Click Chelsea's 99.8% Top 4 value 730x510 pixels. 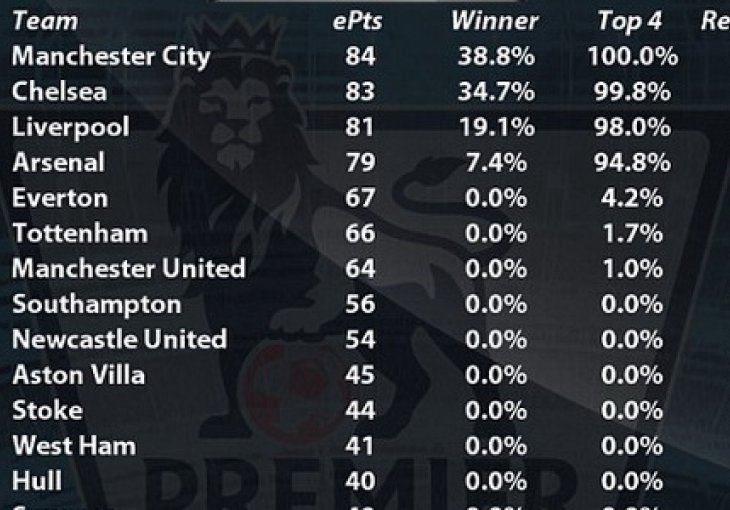pos(632,92)
